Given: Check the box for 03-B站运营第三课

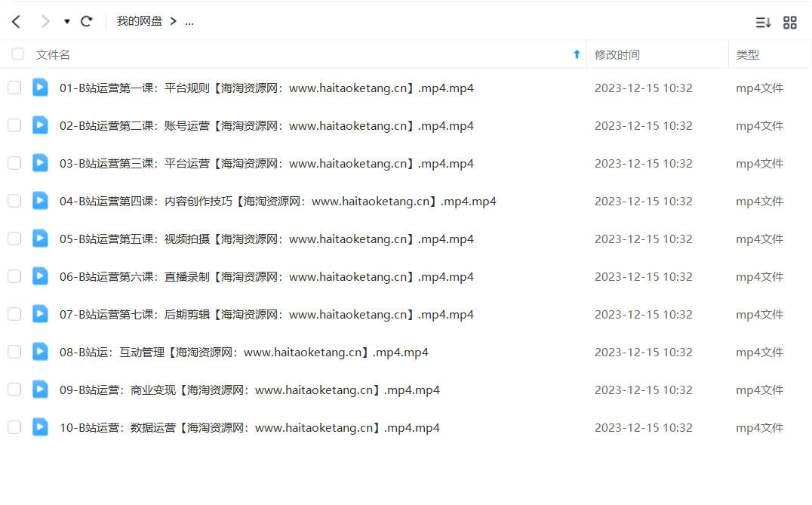Looking at the screenshot, I should coord(14,163).
